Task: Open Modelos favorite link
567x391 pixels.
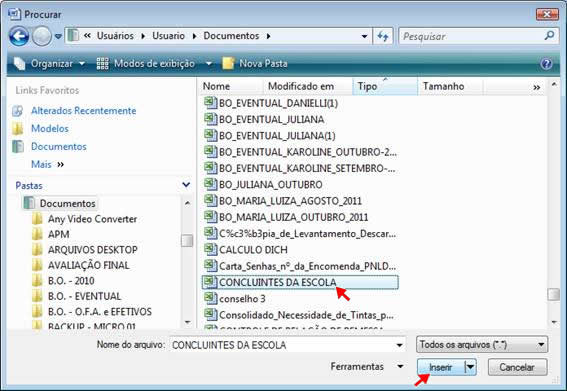Action: 50,128
